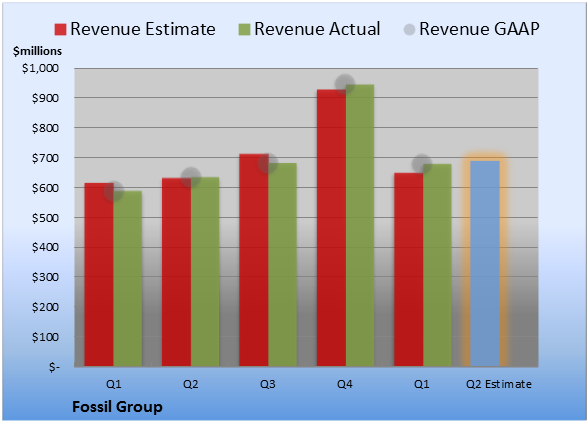Click the GAAP marker circle above Q3
Viewport: 588px width, 422px height.
[x=268, y=164]
